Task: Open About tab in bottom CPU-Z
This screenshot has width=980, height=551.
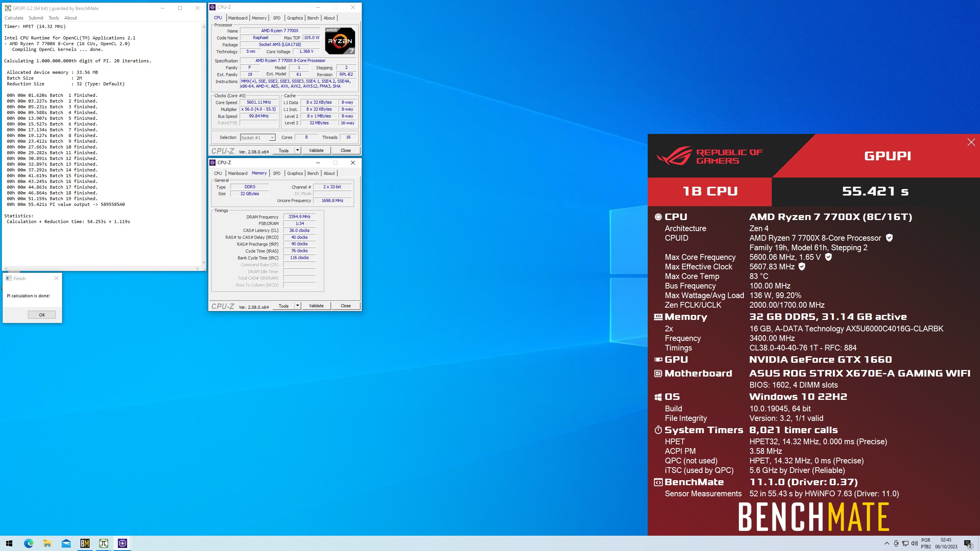Action: (329, 173)
